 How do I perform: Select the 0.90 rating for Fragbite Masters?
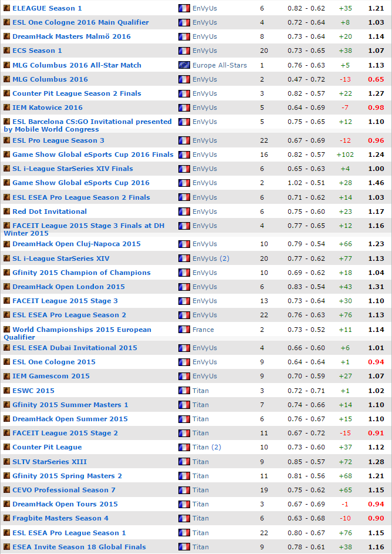click(x=376, y=518)
